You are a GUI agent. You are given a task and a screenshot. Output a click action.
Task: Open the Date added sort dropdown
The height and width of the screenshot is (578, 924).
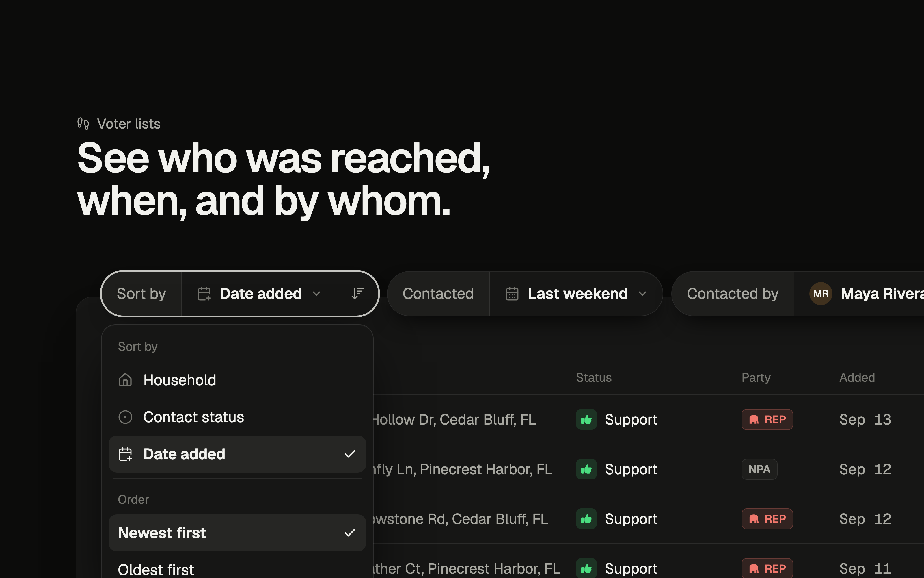click(x=259, y=294)
